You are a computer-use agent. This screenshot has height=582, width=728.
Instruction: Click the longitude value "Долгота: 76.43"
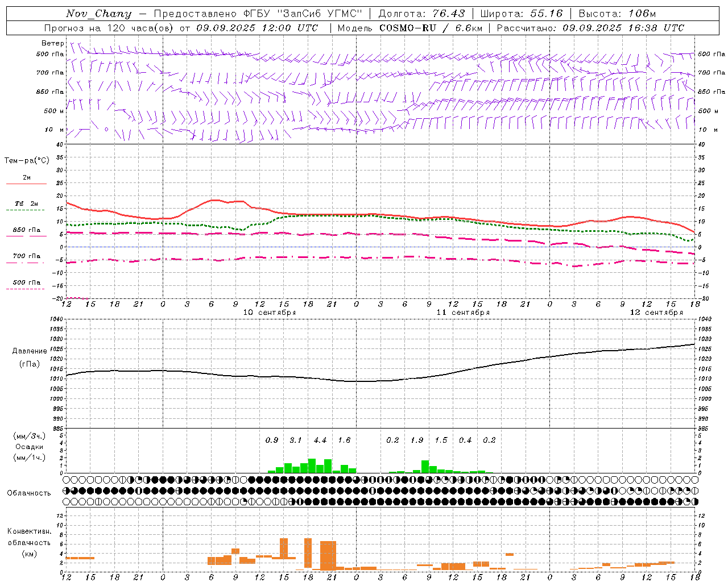coord(421,14)
